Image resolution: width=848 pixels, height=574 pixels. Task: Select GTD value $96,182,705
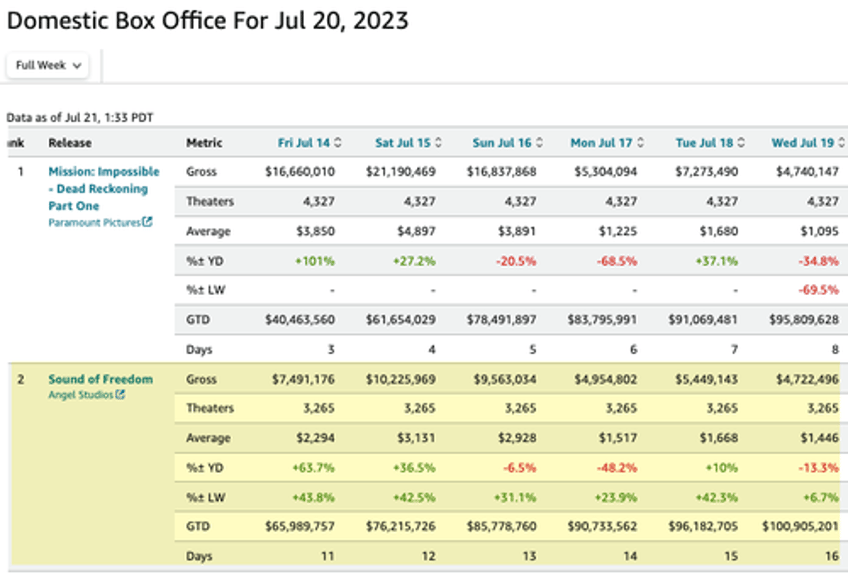point(703,526)
